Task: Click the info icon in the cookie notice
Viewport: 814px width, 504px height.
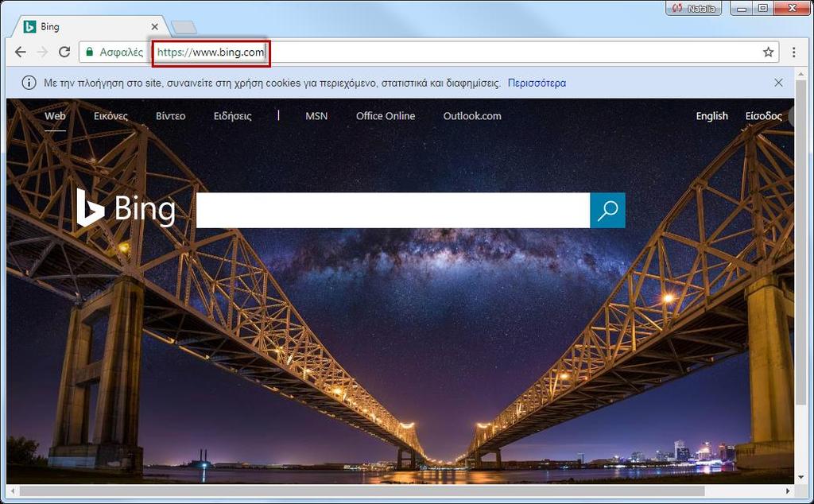Action: click(29, 83)
